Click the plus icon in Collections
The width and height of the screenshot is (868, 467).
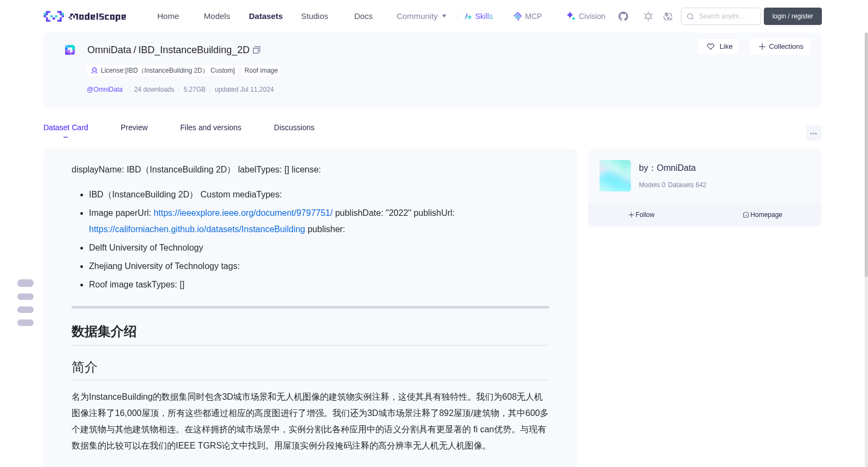[762, 47]
